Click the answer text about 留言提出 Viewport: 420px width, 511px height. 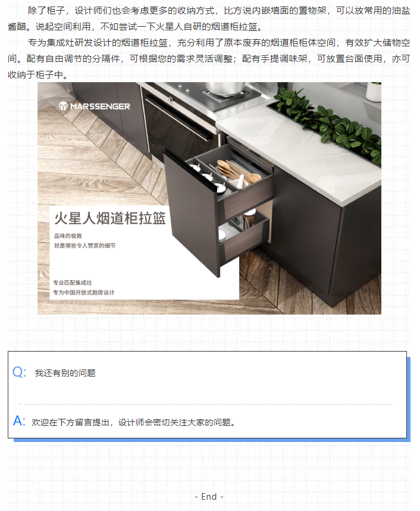(133, 422)
